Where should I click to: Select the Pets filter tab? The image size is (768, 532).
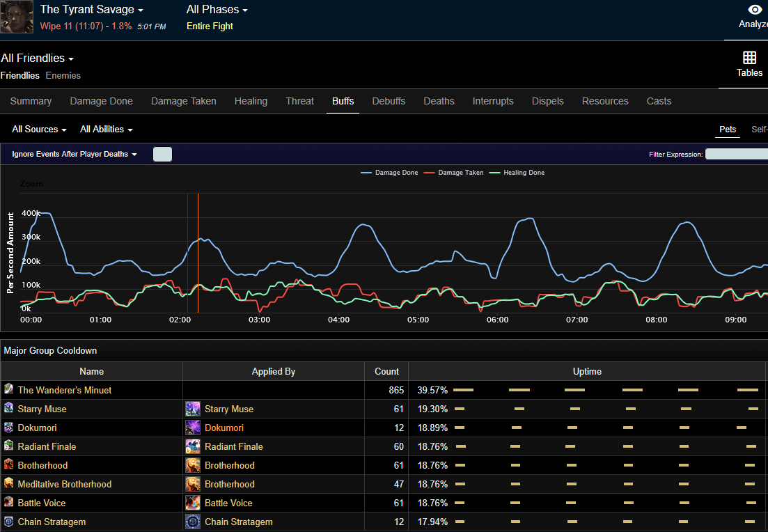tap(728, 130)
